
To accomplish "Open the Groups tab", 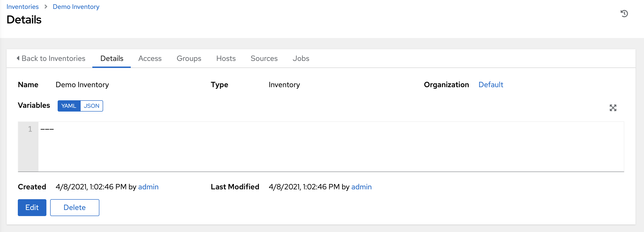I will pyautogui.click(x=189, y=59).
